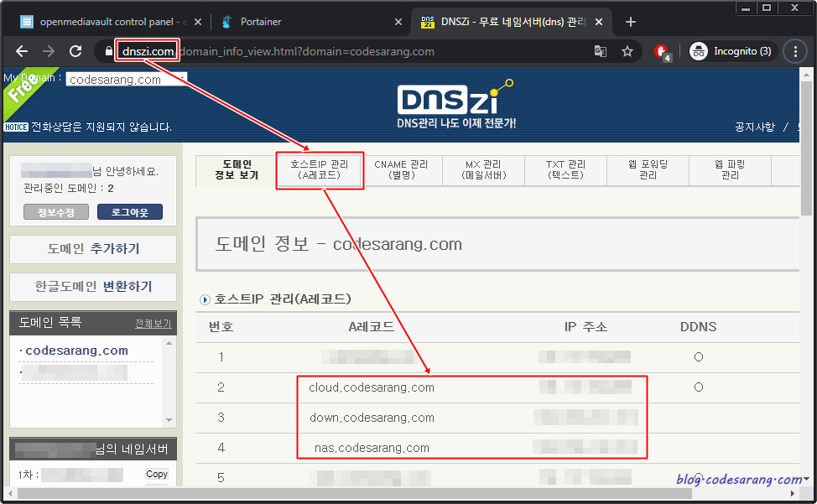Click the site lock icon

(x=108, y=51)
